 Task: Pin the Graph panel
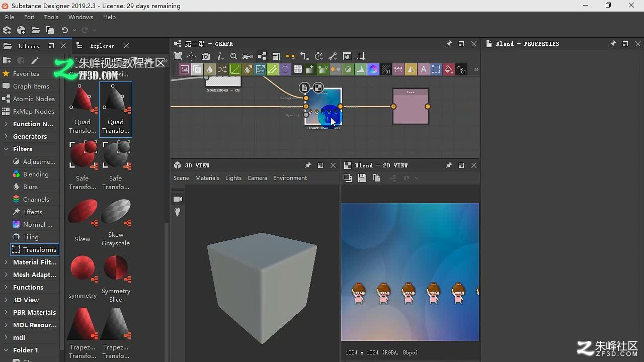click(x=449, y=44)
